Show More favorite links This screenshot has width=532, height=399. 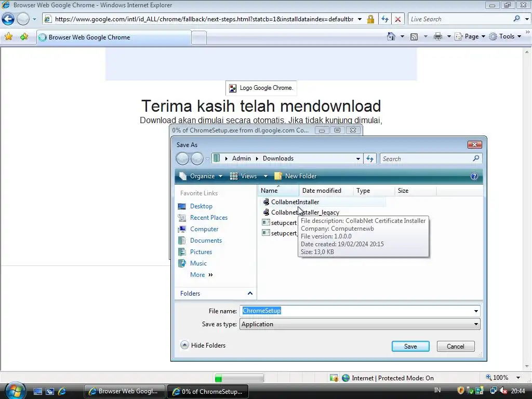tap(201, 274)
